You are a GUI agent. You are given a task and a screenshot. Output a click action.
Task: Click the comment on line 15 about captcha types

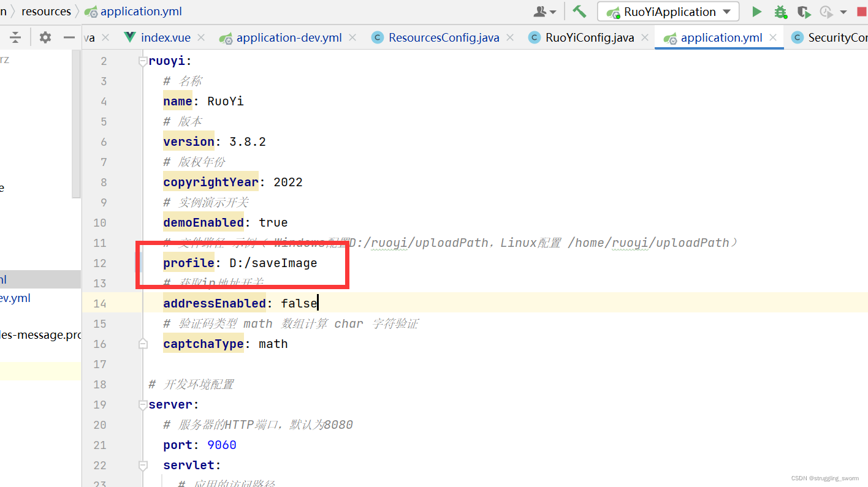click(x=291, y=323)
